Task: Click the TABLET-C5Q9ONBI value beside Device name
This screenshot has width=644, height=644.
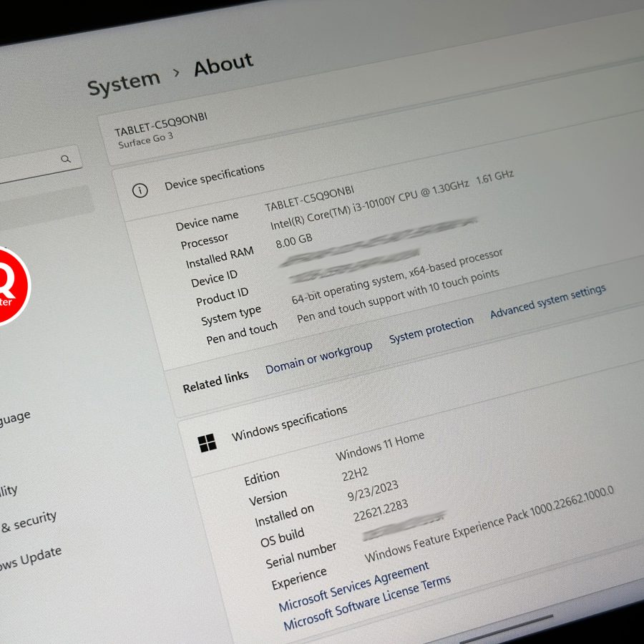Action: (309, 198)
